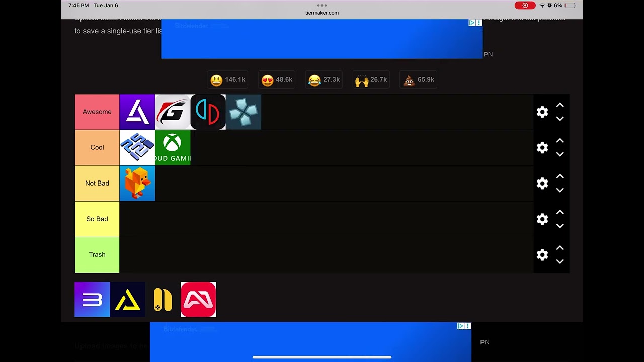Tap the alarm clock icon in status bar
The height and width of the screenshot is (362, 644).
pyautogui.click(x=550, y=5)
